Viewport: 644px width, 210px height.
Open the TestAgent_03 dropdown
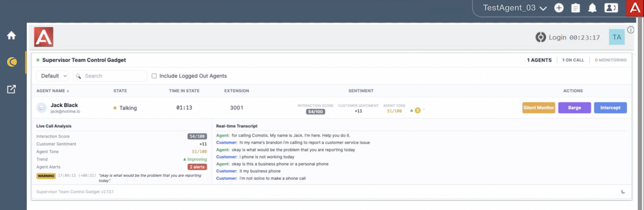click(515, 8)
